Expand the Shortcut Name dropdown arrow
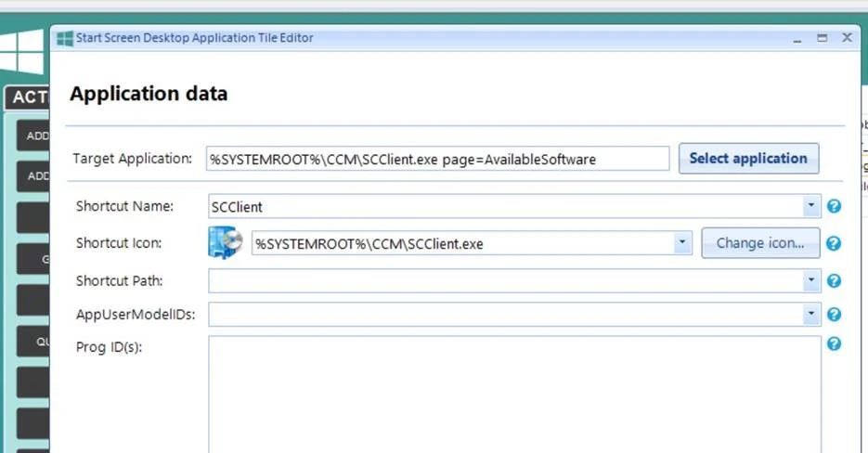This screenshot has height=453, width=868. [812, 206]
